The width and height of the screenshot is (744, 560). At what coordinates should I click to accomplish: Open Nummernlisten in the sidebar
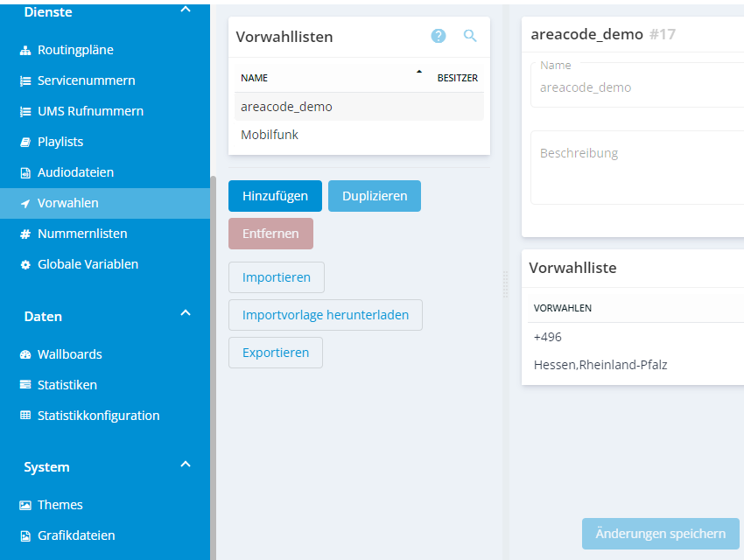pyautogui.click(x=82, y=234)
